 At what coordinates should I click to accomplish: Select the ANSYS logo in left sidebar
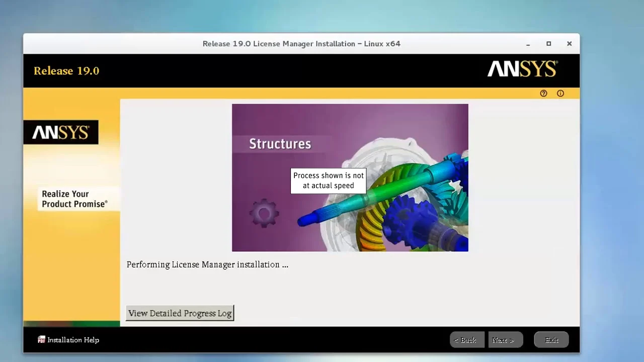tap(61, 132)
